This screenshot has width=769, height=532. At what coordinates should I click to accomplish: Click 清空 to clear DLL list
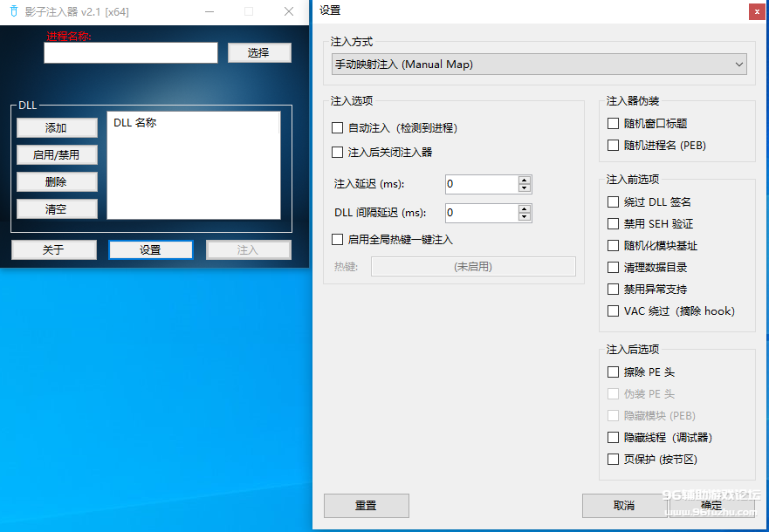tap(57, 209)
